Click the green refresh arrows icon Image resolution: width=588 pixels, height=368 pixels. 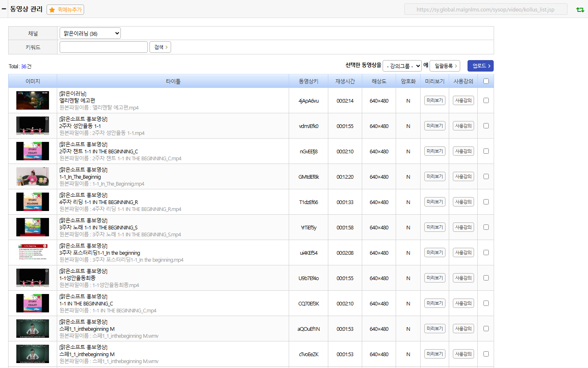pos(580,9)
